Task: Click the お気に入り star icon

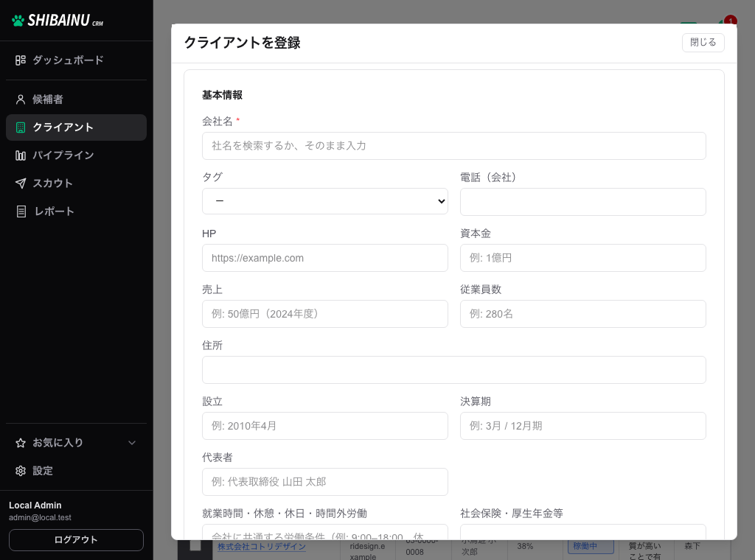Action: tap(20, 443)
